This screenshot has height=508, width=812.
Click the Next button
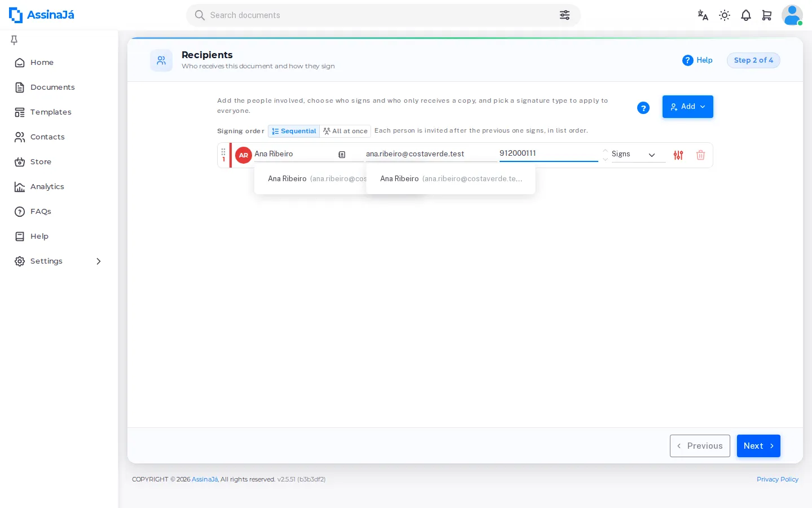click(x=758, y=446)
